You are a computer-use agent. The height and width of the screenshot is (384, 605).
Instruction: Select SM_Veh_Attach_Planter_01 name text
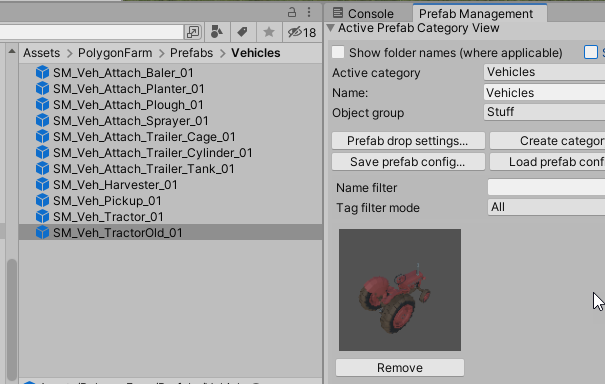[x=128, y=89]
